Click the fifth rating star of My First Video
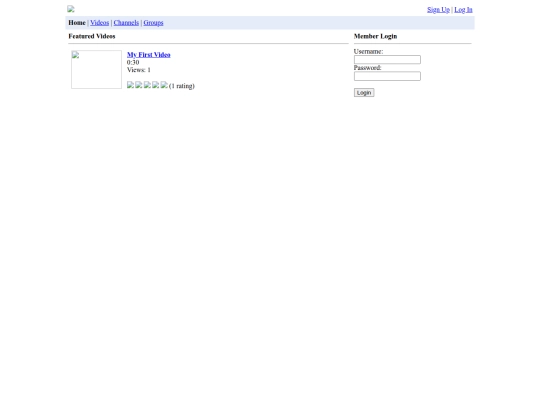This screenshot has width=540, height=405. tap(164, 85)
